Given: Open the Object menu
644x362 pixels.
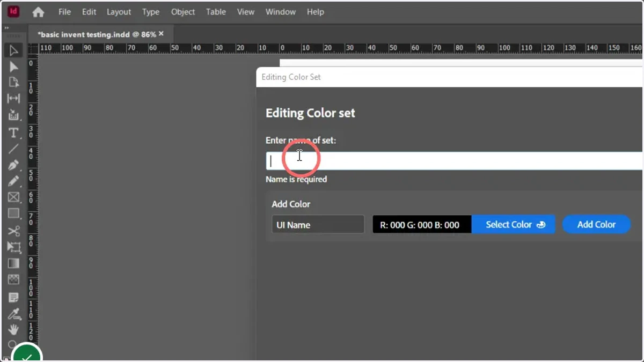Looking at the screenshot, I should point(183,12).
